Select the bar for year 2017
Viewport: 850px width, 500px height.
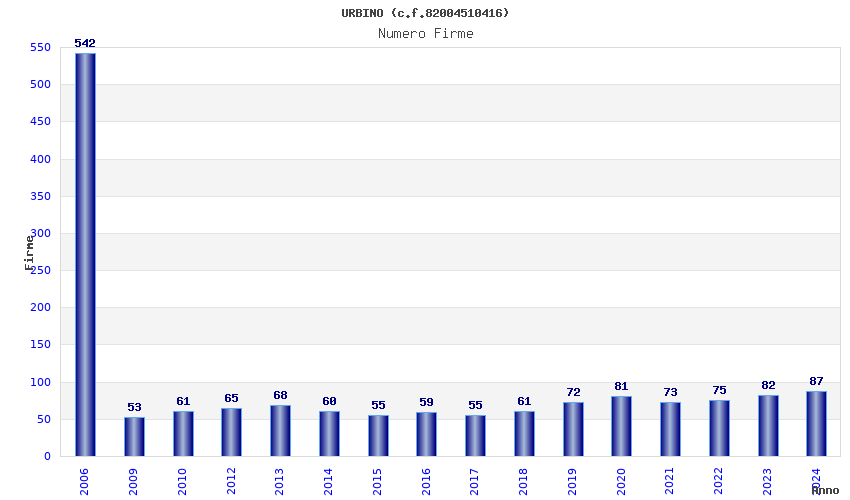(475, 435)
